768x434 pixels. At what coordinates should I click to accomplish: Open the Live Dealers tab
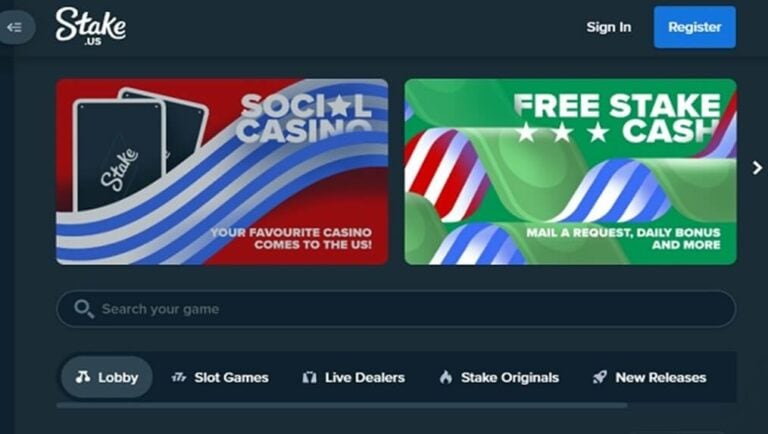(354, 377)
